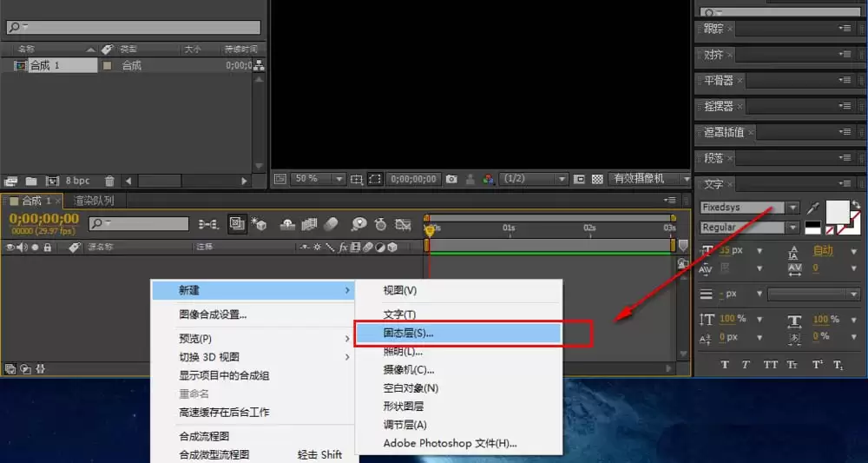
Task: Open the 50% magnification dropdown
Action: tap(318, 179)
